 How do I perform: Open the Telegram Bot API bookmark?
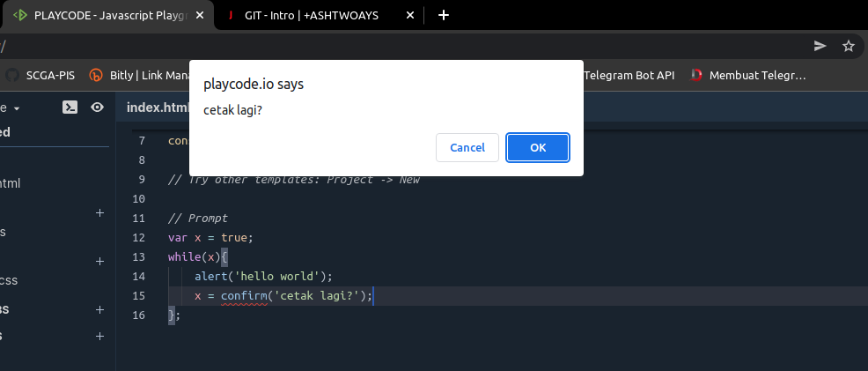[629, 75]
